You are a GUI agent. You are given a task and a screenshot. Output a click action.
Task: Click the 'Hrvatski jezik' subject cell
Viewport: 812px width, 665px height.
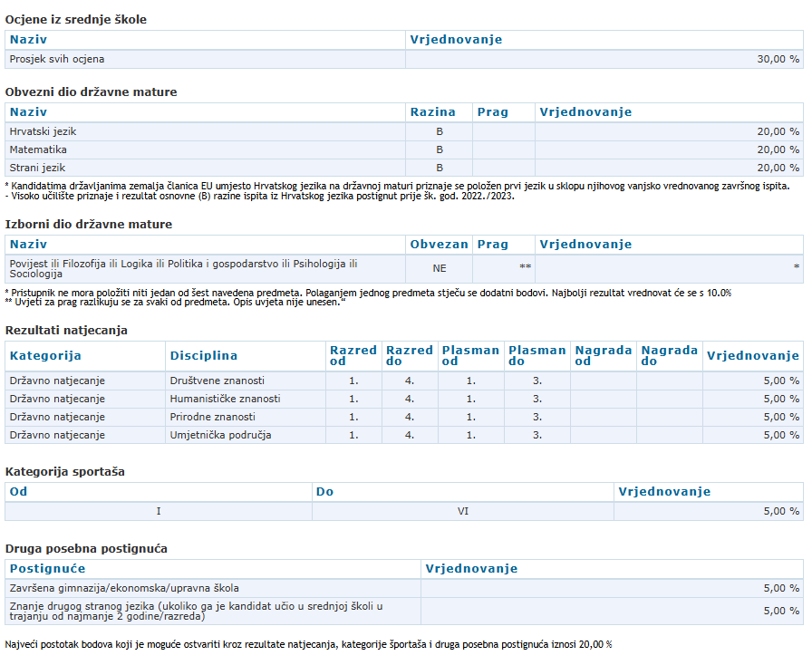pos(43,131)
